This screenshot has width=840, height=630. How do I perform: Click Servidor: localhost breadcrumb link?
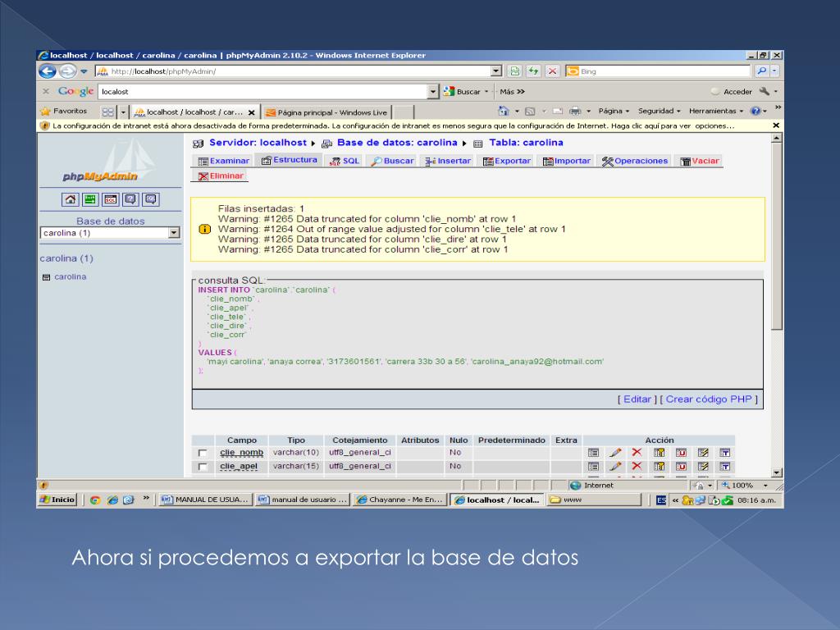(258, 143)
